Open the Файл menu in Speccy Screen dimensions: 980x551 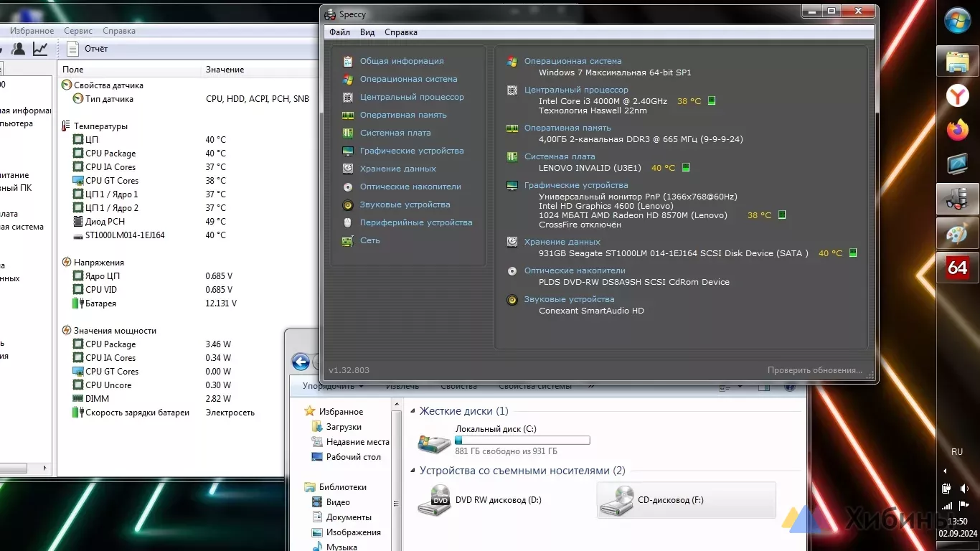(x=340, y=32)
